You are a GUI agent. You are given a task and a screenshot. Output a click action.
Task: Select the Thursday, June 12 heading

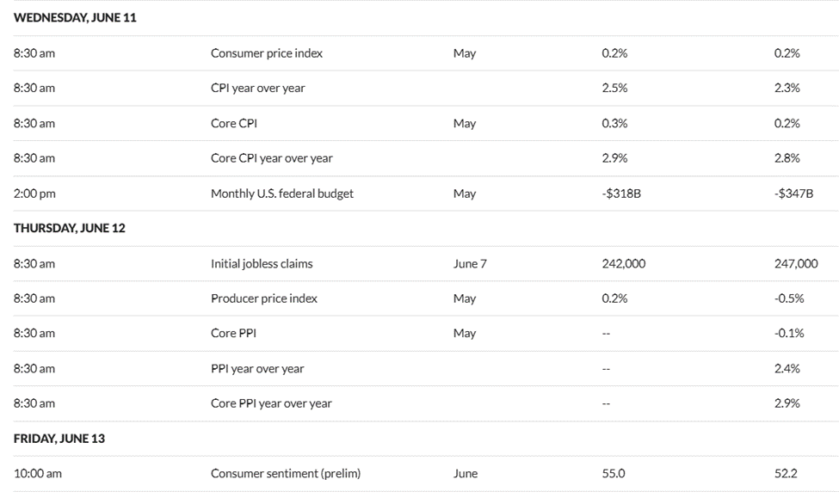click(70, 229)
